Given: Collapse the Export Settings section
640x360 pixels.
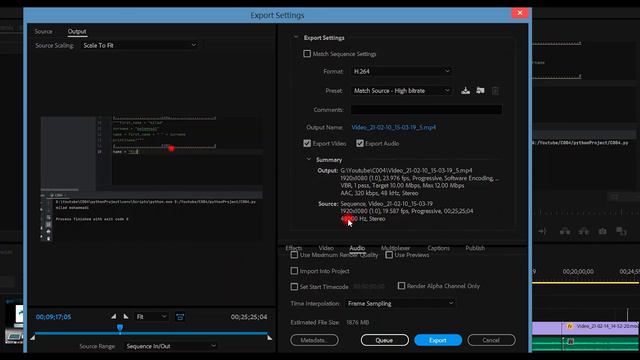Looking at the screenshot, I should coord(296,38).
